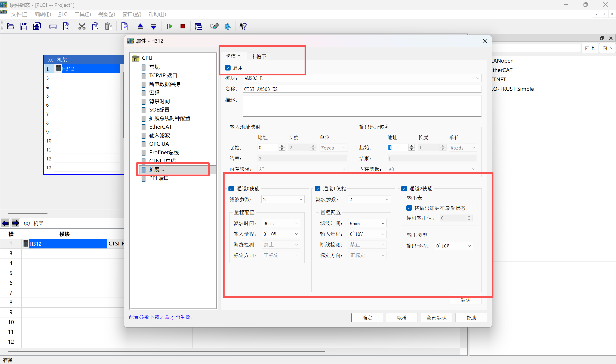This screenshot has height=364, width=616.
Task: Click the Copy toolbar icon
Action: point(95,26)
